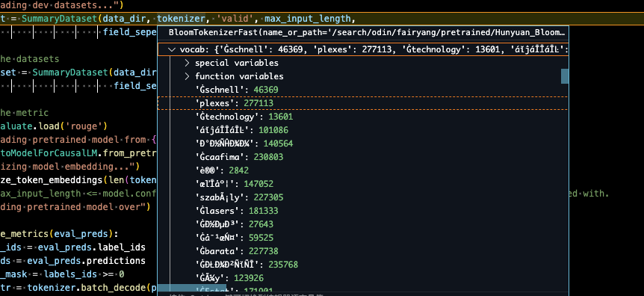Select the 'Ġcaafima': 230803 row
The height and width of the screenshot is (296, 644).
pos(363,157)
